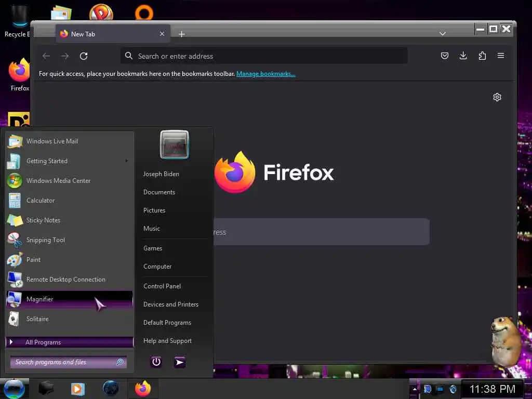This screenshot has height=399, width=532.
Task: Open a new tab with the plus button
Action: click(x=182, y=34)
